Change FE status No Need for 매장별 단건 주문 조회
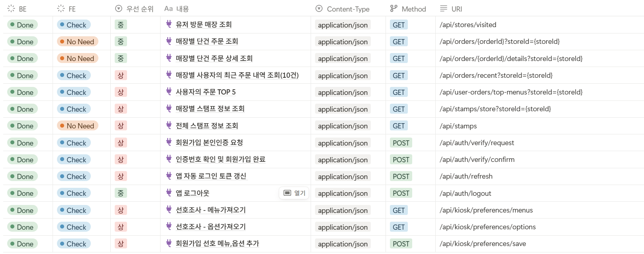644x254 pixels. point(78,41)
